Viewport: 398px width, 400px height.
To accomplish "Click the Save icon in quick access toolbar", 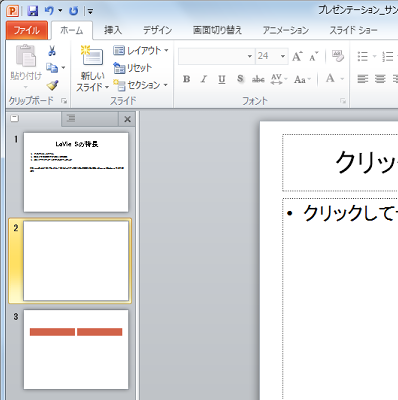I will click(x=32, y=11).
